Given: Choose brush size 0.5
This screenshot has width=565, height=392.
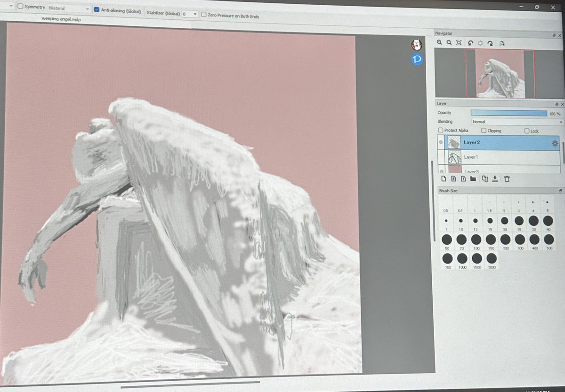Looking at the screenshot, I should pyautogui.click(x=445, y=204).
